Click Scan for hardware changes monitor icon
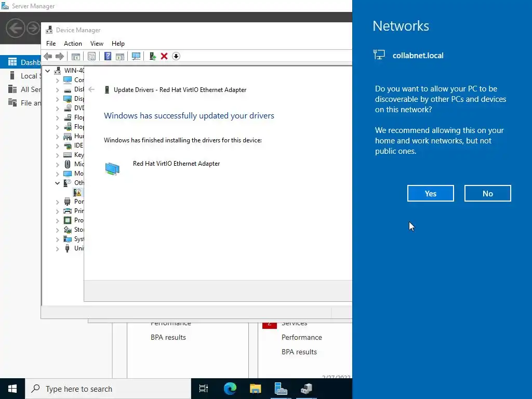This screenshot has width=532, height=399. point(136,56)
